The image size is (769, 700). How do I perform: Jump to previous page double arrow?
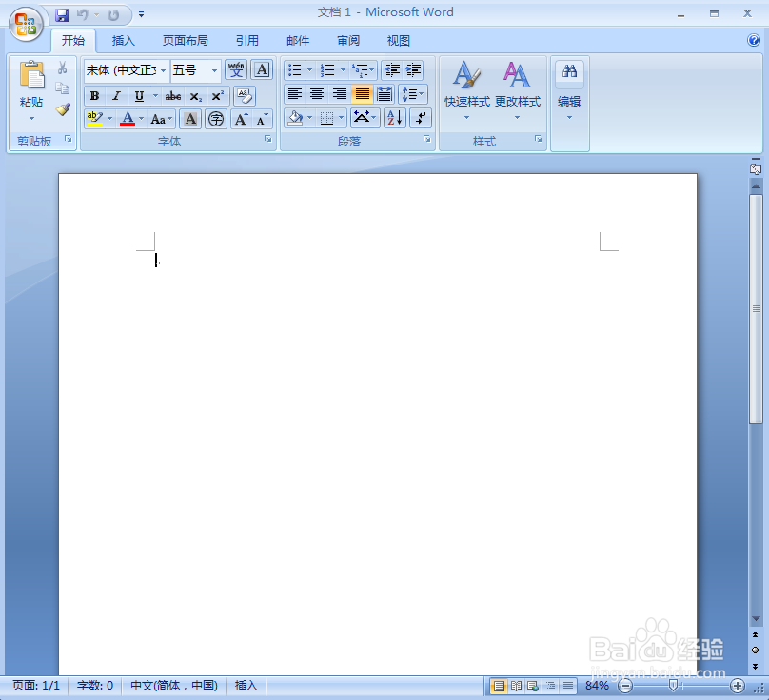(756, 634)
